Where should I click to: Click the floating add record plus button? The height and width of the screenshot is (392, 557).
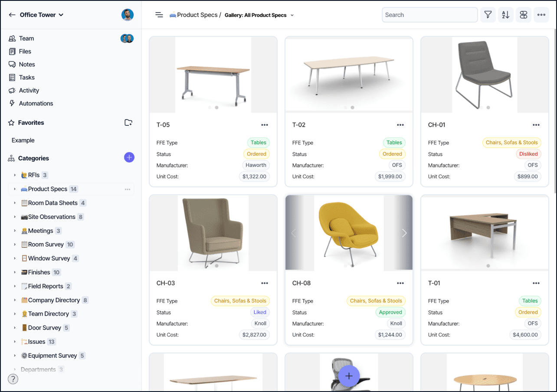click(349, 376)
